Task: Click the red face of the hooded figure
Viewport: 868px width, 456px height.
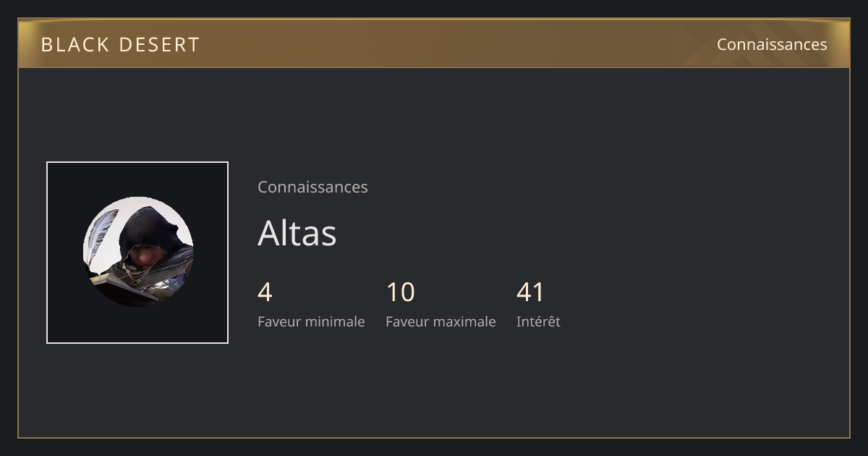Action: point(148,255)
